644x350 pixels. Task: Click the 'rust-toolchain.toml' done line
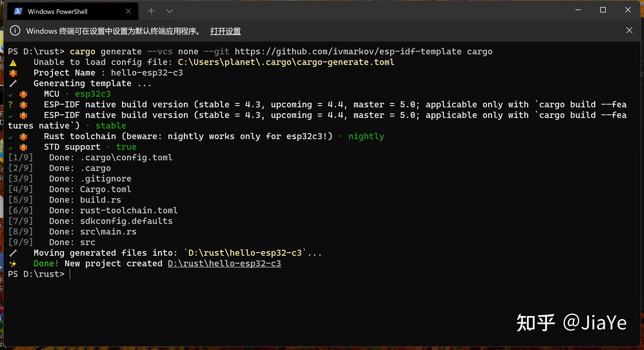coord(93,210)
